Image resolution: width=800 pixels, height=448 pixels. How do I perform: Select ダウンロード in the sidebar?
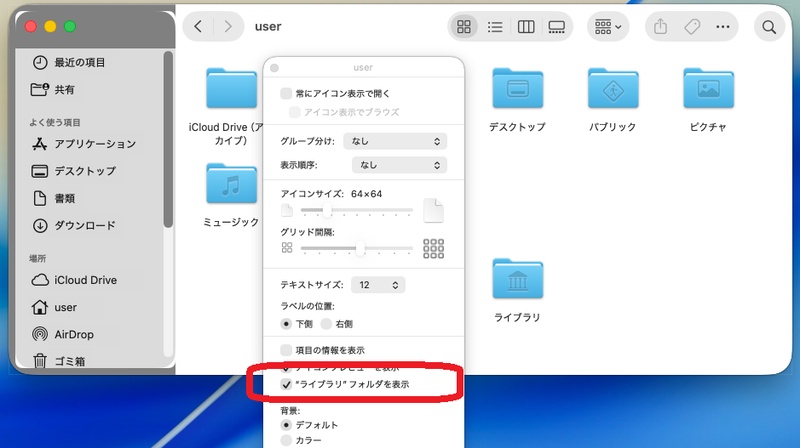click(x=74, y=226)
